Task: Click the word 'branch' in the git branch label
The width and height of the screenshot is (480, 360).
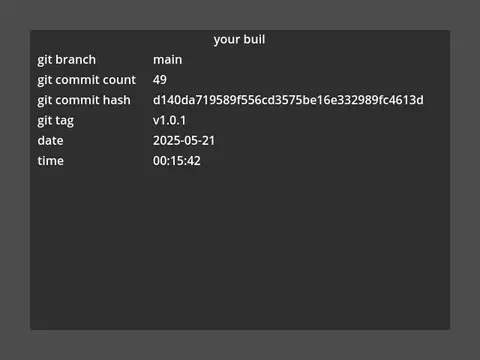Action: pyautogui.click(x=76, y=60)
